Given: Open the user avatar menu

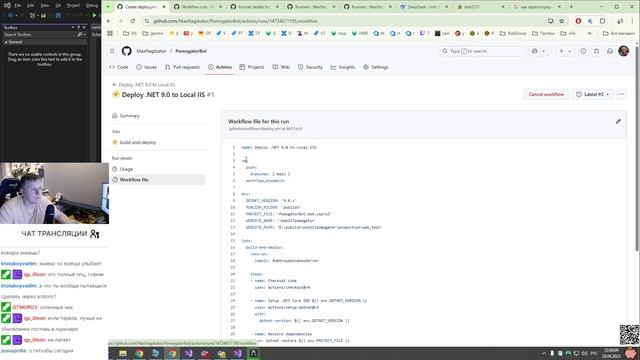Looking at the screenshot, I should [623, 51].
